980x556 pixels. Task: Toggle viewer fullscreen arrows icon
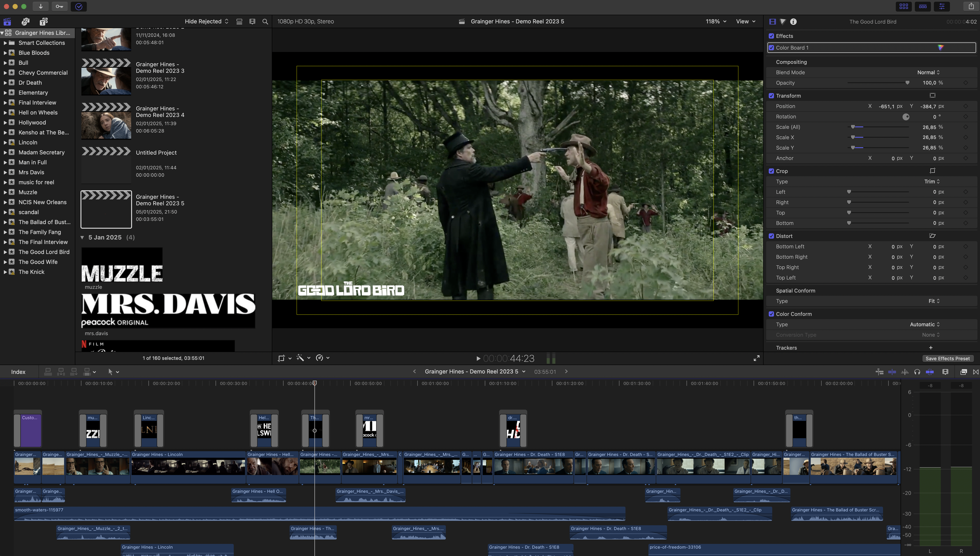[756, 358]
